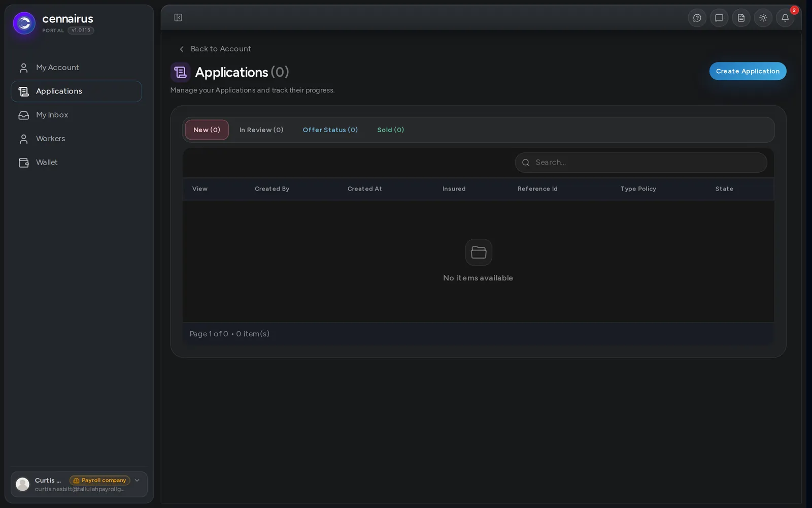Image resolution: width=812 pixels, height=508 pixels.
Task: Select Applications in sidebar
Action: tap(76, 91)
